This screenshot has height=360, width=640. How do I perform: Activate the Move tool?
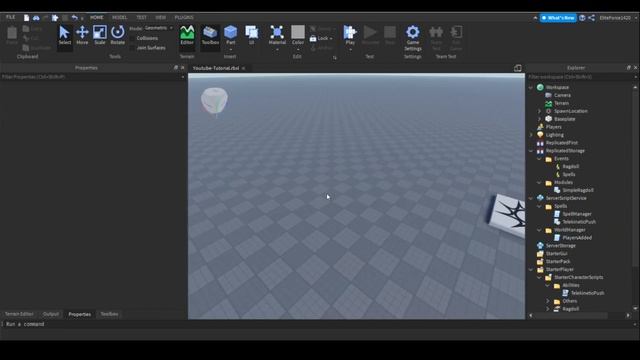point(82,36)
